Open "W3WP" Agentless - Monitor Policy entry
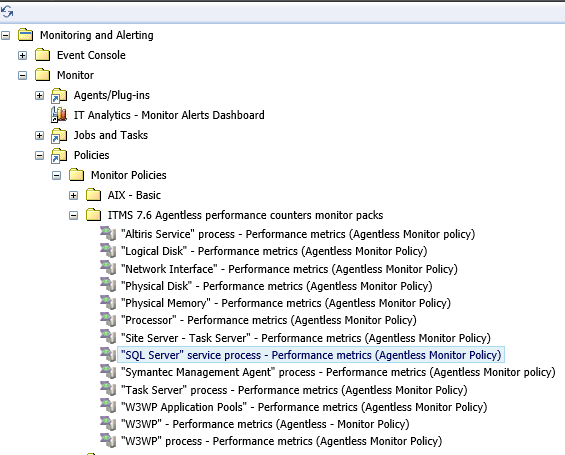The width and height of the screenshot is (565, 455). pyautogui.click(x=265, y=424)
